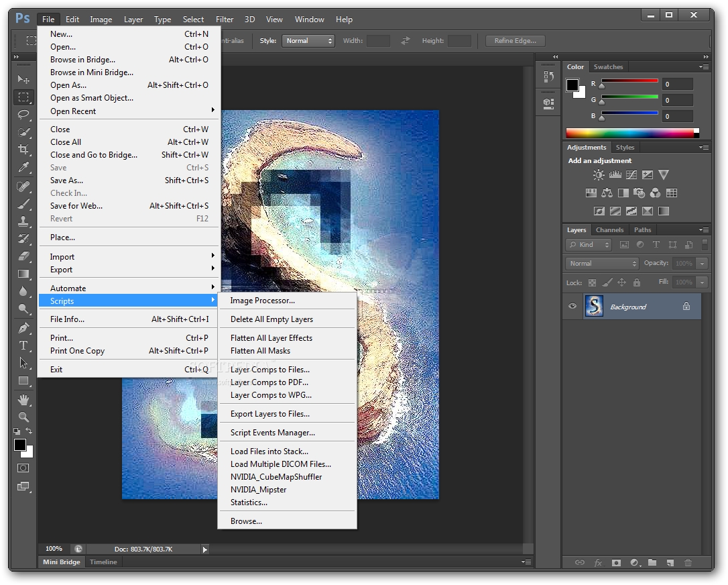The width and height of the screenshot is (728, 585).
Task: Select the Hand tool
Action: 23,400
